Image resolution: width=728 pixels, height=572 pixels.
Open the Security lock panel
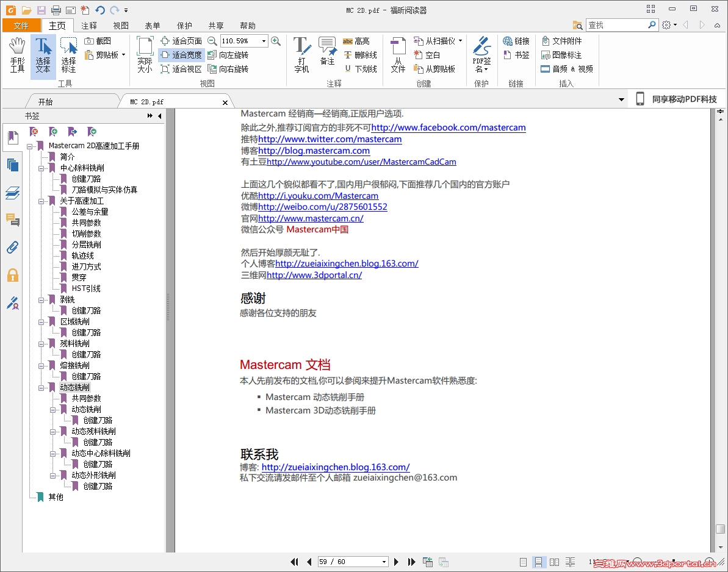(13, 275)
